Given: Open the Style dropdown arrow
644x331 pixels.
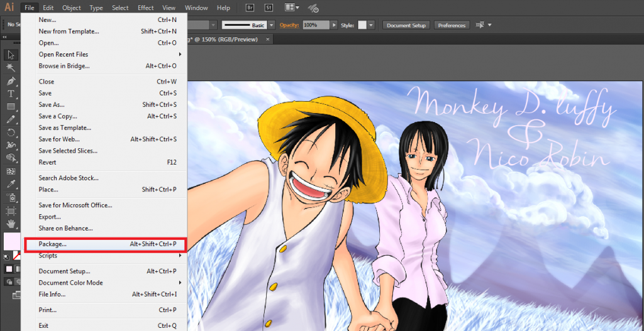Looking at the screenshot, I should (371, 25).
